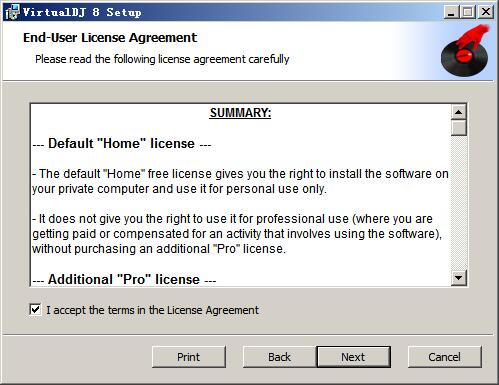499x385 pixels.
Task: Close the VirtualDJ 8 Setup window
Action: 486,12
